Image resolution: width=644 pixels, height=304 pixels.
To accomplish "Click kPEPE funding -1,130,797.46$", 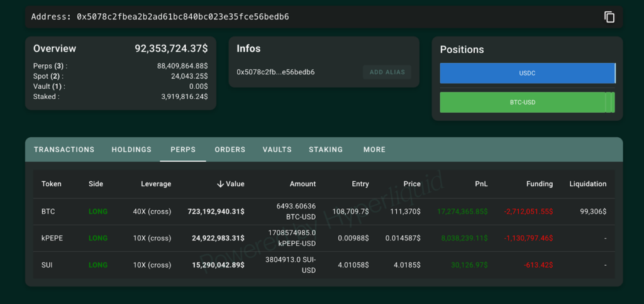I will tap(528, 239).
